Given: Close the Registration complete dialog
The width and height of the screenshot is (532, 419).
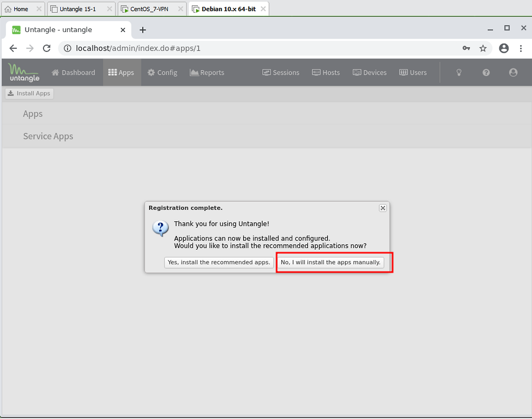Looking at the screenshot, I should coord(383,208).
